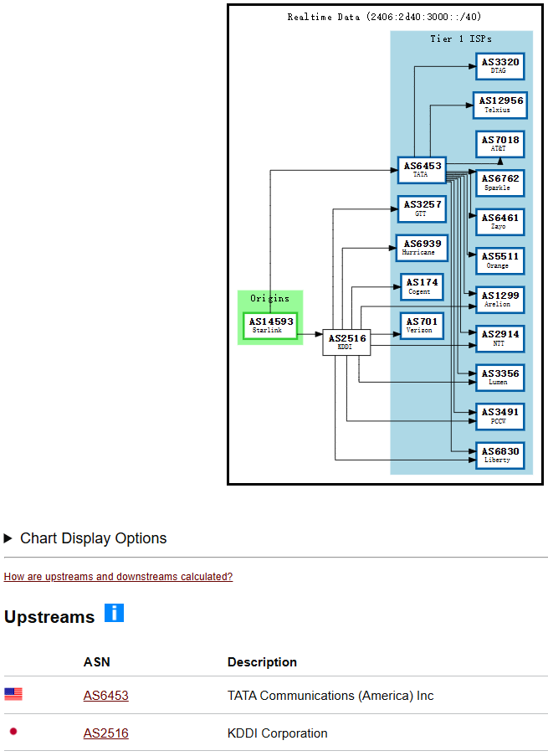
Task: Select the AS14593 Starlink origin node
Action: (270, 326)
